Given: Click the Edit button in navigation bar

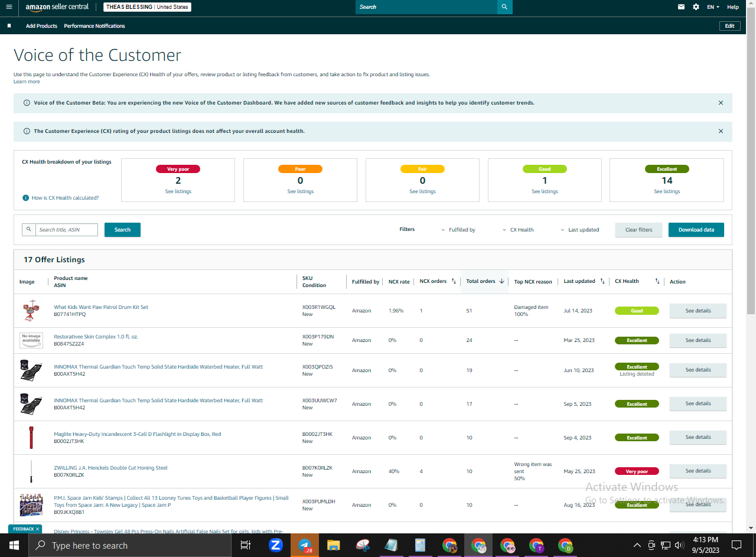Looking at the screenshot, I should click(x=730, y=26).
